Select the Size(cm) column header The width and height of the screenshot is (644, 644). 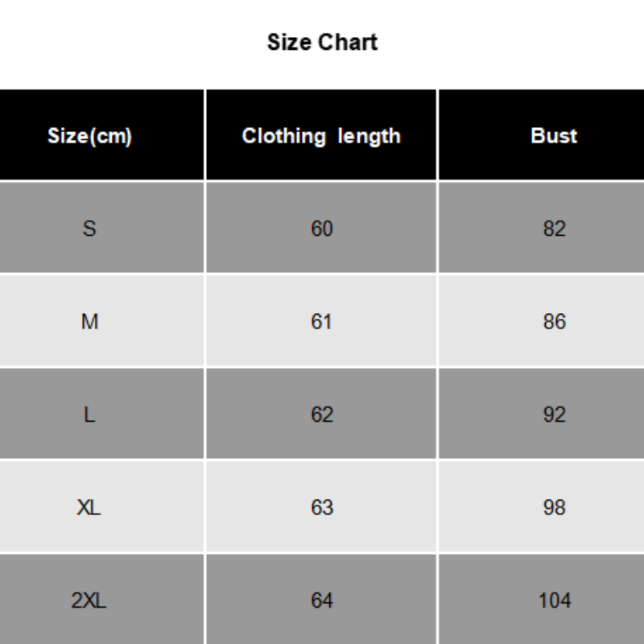89,136
